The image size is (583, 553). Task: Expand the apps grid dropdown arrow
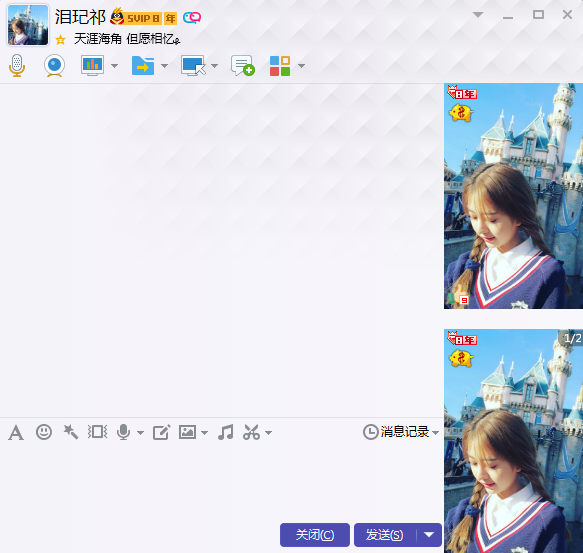(x=302, y=66)
